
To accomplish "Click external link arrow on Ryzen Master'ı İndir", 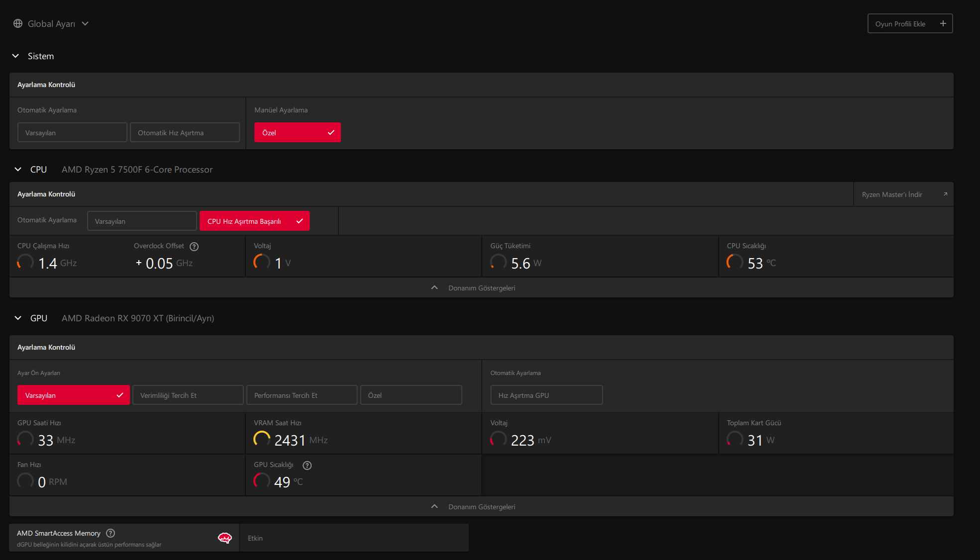I will click(945, 194).
